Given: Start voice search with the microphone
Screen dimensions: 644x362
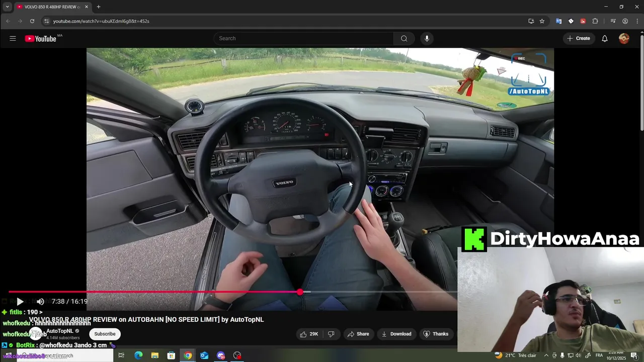Looking at the screenshot, I should [427, 38].
